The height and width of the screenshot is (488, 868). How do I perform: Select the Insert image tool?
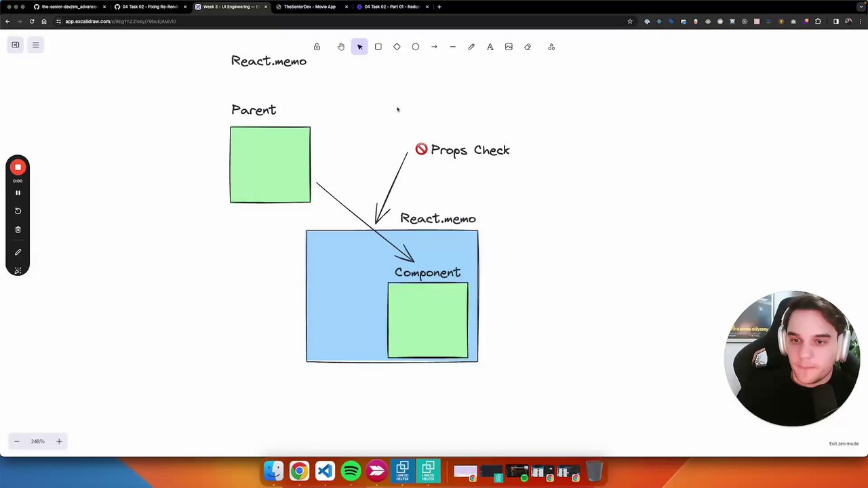(509, 47)
